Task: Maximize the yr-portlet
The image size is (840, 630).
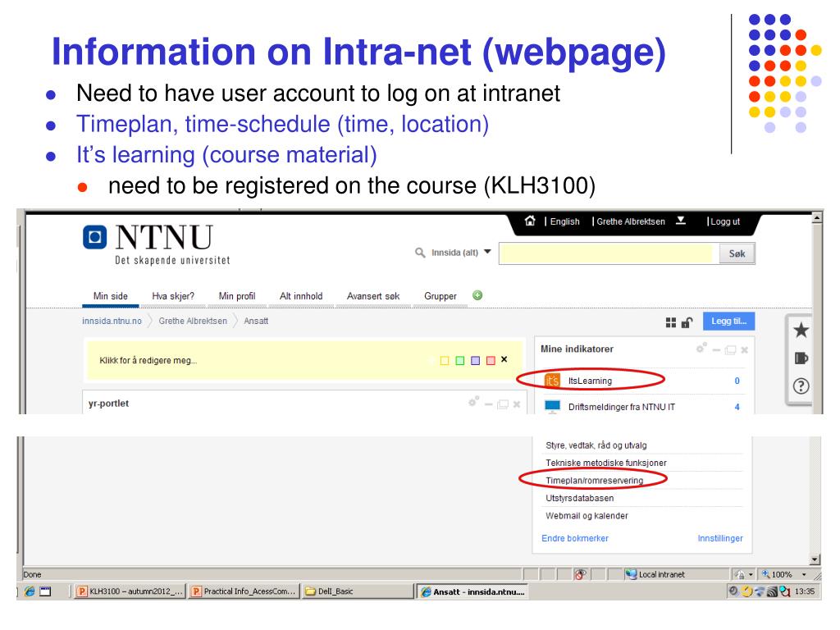Action: pos(503,404)
